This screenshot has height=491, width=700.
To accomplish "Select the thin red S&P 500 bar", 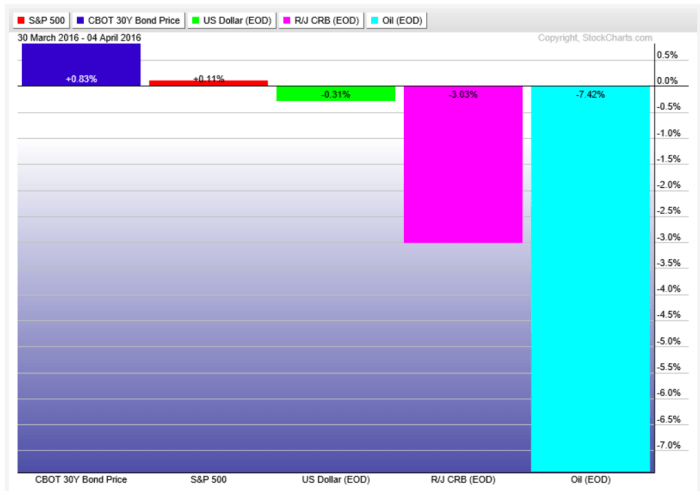I will [x=208, y=83].
